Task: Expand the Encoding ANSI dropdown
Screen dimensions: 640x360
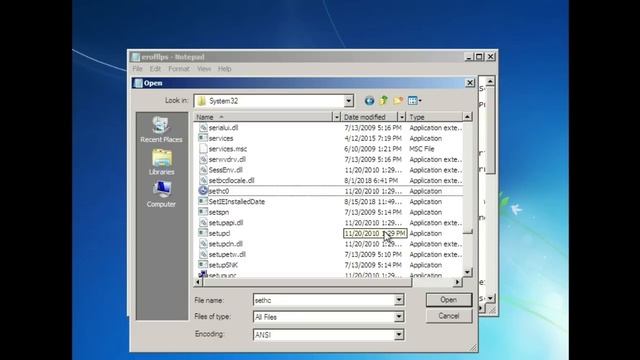Action: 399,335
